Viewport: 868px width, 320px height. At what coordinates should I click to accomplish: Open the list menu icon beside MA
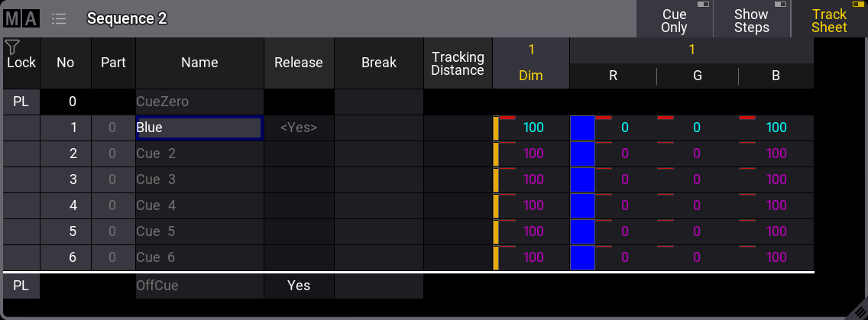(x=59, y=18)
